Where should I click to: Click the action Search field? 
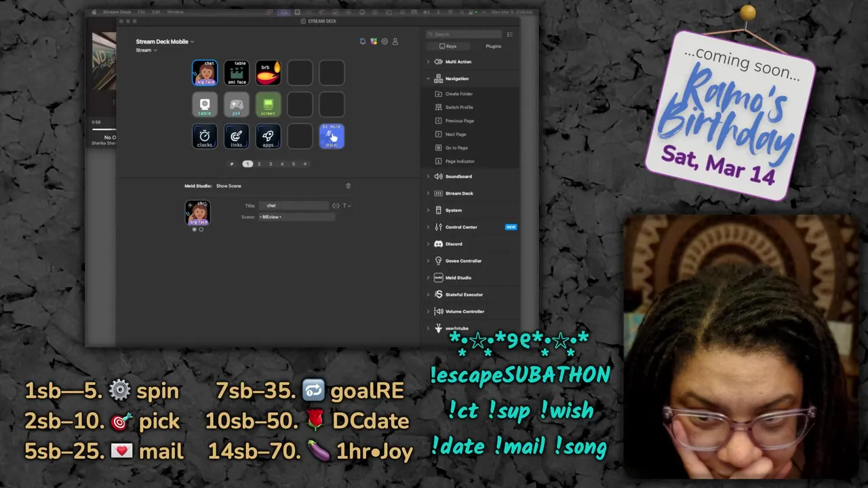coord(465,35)
